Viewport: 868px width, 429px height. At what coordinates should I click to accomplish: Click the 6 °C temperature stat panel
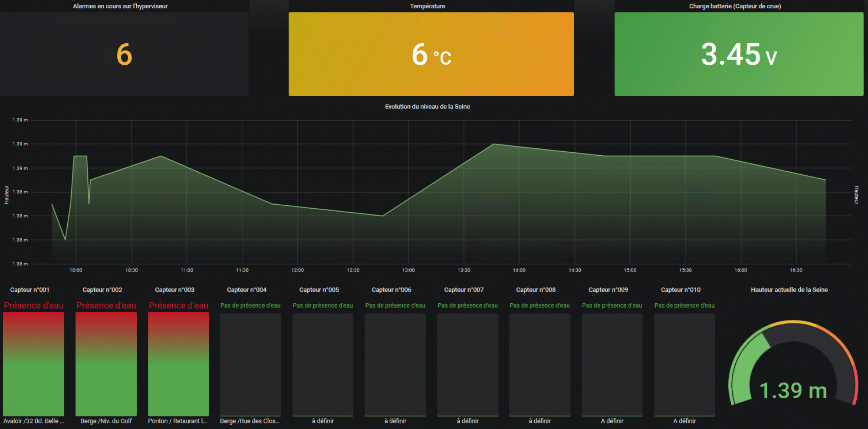pyautogui.click(x=431, y=54)
